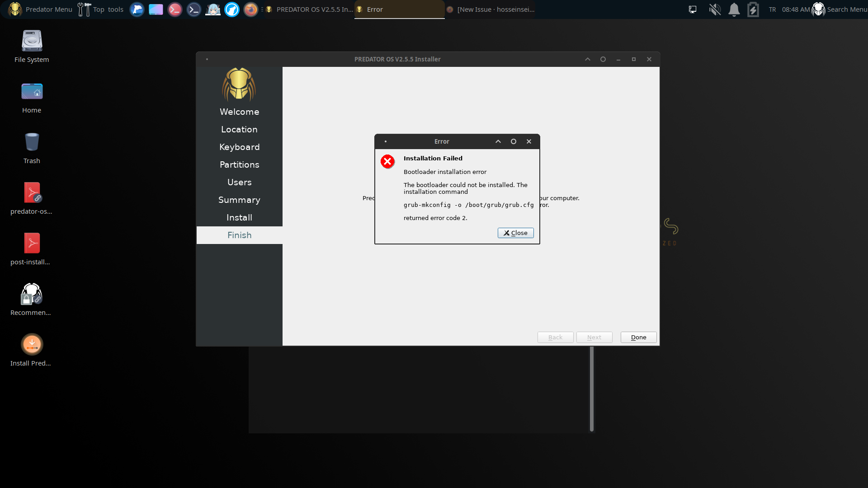Viewport: 868px width, 488px height.
Task: Shade the Error dialog with its rollup arrow
Action: (497, 141)
